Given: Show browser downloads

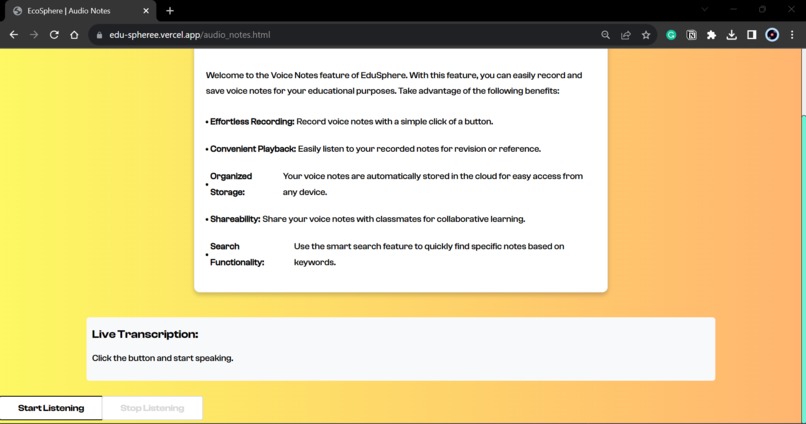Looking at the screenshot, I should [x=731, y=35].
